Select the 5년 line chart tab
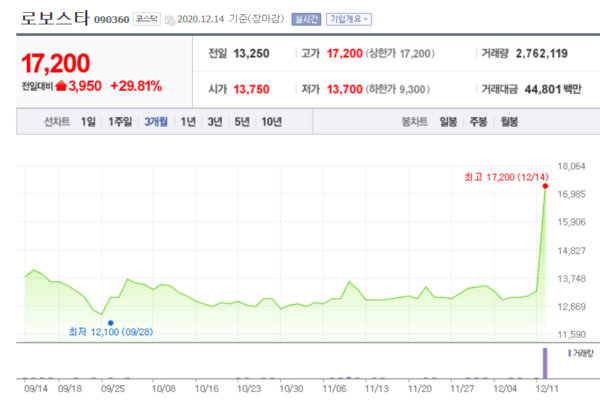 (242, 122)
